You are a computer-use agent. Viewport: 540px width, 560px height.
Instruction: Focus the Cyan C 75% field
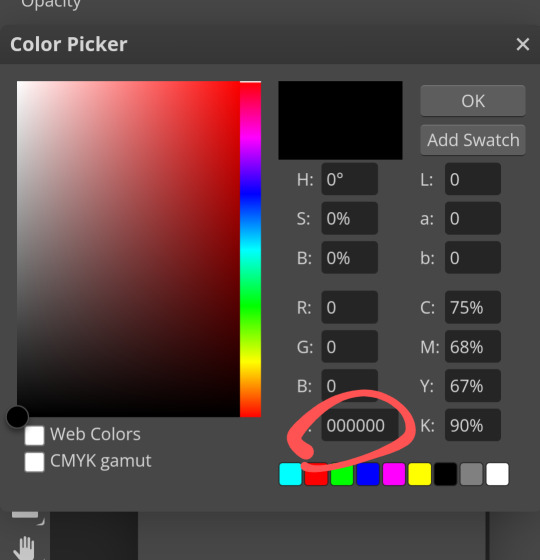coord(472,307)
